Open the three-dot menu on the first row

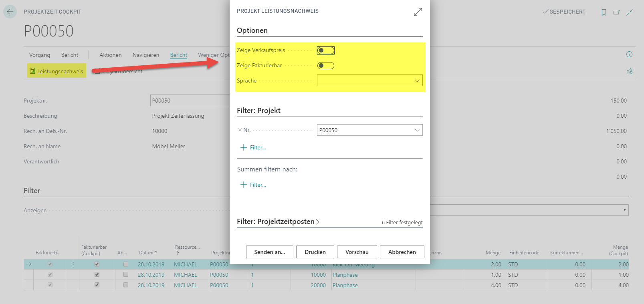[73, 264]
